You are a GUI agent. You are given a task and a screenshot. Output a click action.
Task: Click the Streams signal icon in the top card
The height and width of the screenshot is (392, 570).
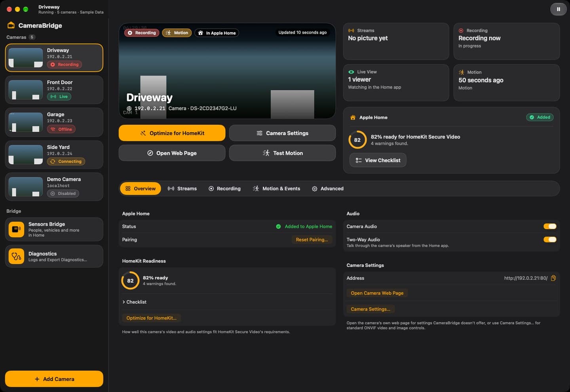(351, 30)
